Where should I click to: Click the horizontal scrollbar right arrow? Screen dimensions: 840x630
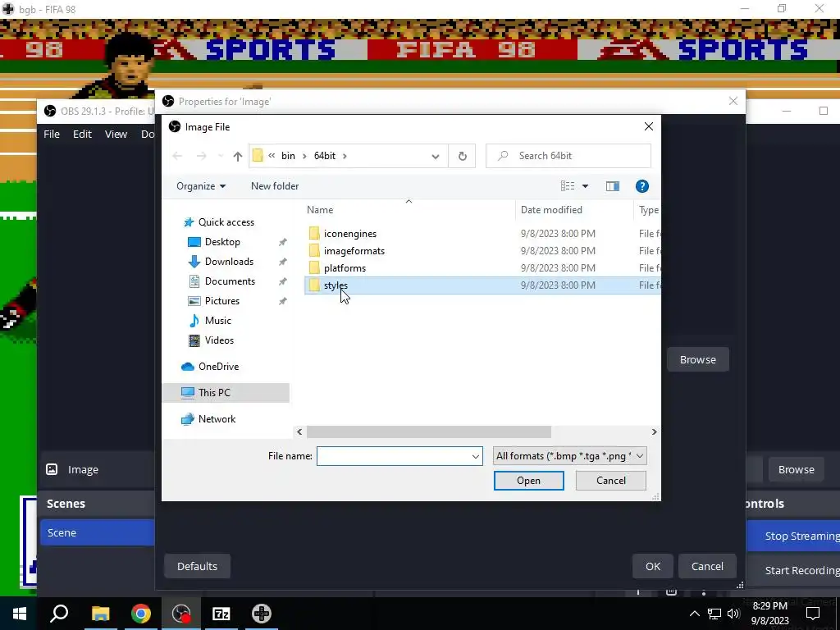(654, 431)
